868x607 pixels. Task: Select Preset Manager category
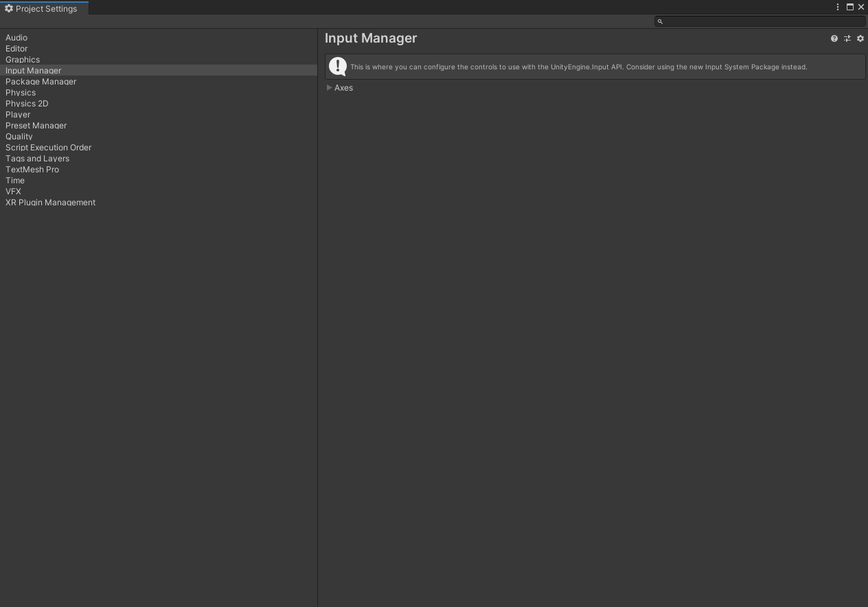[x=159, y=126]
